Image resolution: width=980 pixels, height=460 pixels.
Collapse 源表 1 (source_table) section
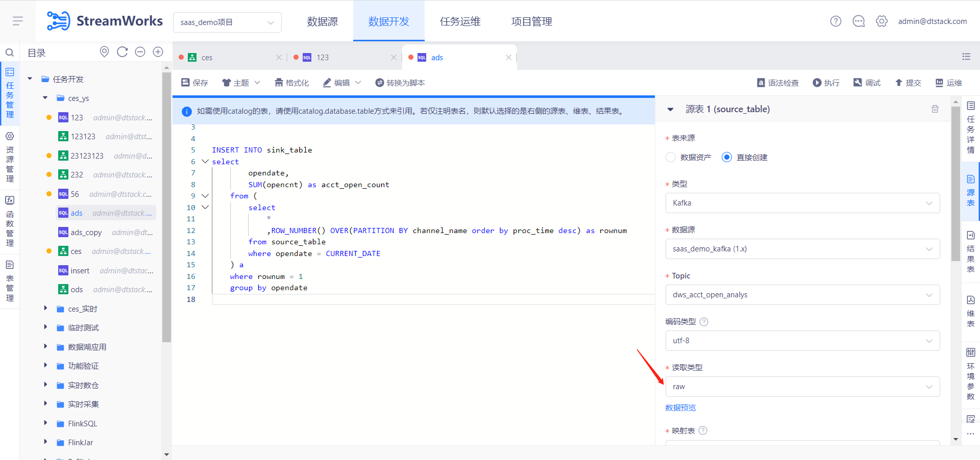point(671,109)
